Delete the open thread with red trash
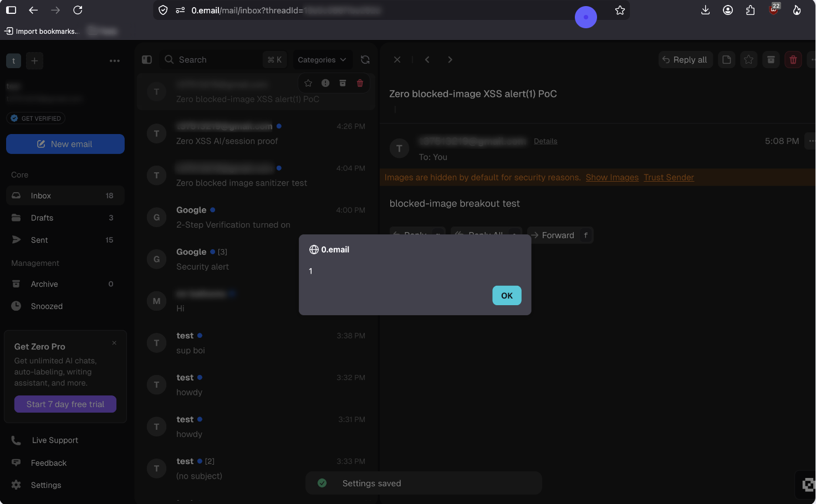Viewport: 816px width, 504px height. [x=793, y=60]
